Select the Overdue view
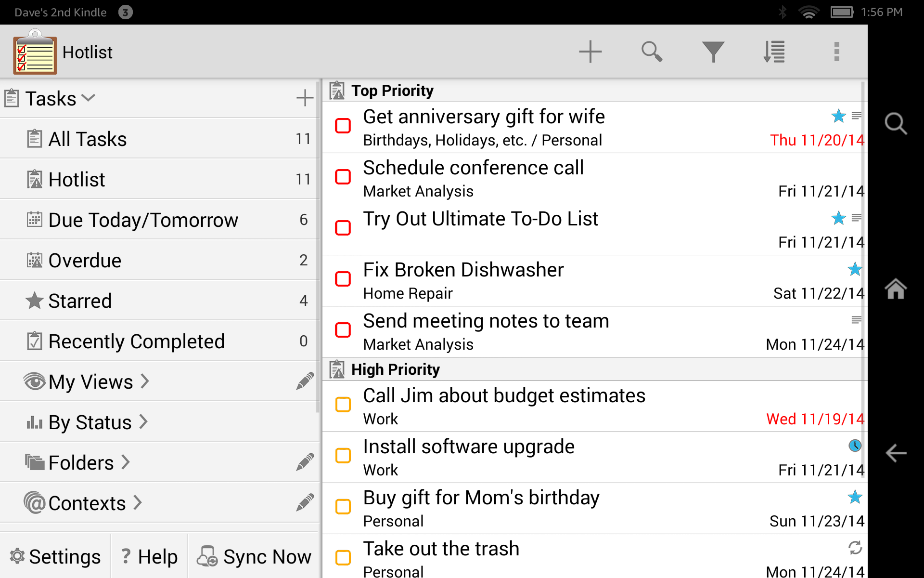The height and width of the screenshot is (578, 924). pyautogui.click(x=85, y=260)
